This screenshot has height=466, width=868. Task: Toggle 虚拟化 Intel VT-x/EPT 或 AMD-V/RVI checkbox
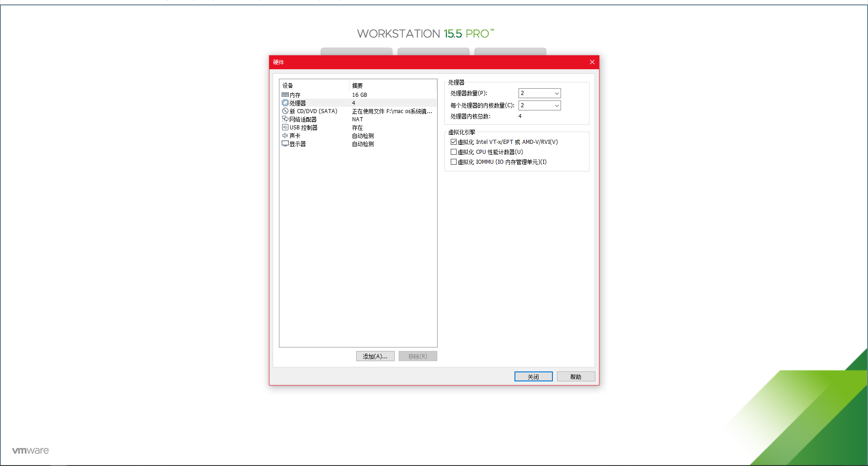(453, 142)
